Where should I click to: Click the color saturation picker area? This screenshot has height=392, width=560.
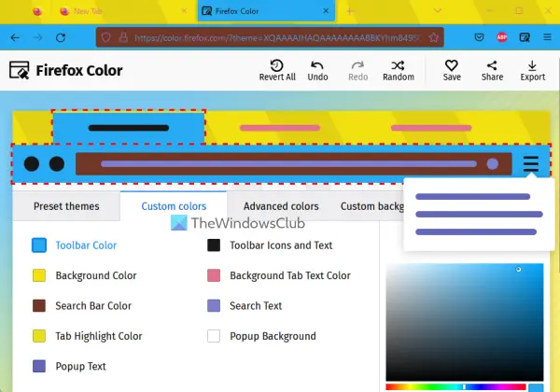tap(465, 322)
